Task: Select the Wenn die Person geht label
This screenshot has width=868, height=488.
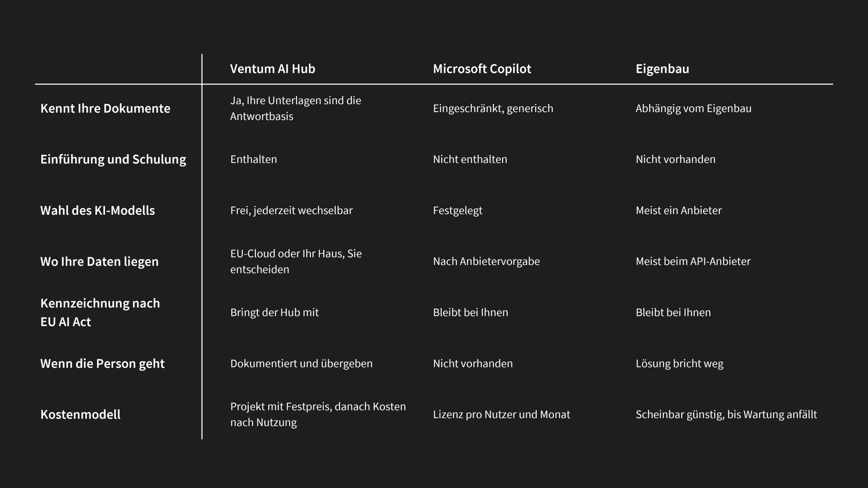Action: [102, 364]
